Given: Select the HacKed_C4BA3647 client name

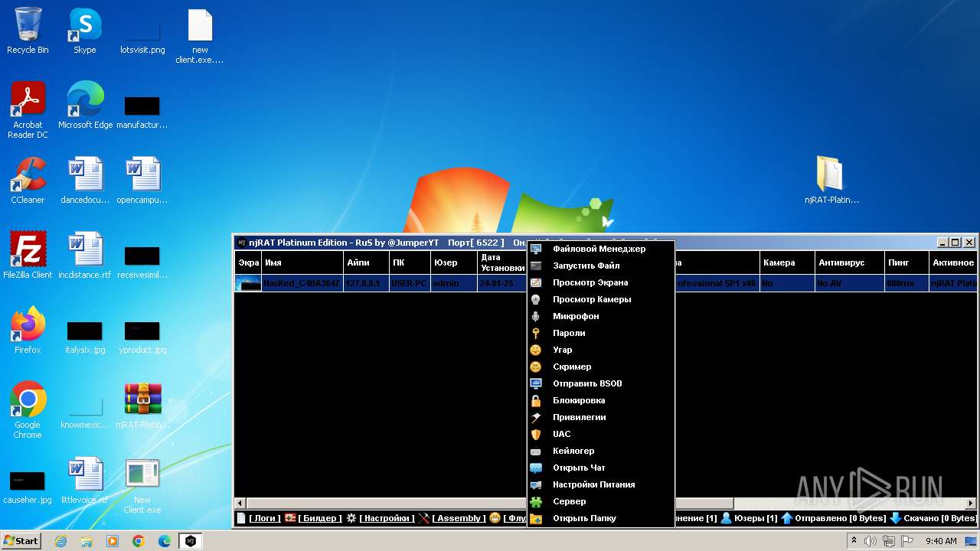Looking at the screenshot, I should click(302, 283).
